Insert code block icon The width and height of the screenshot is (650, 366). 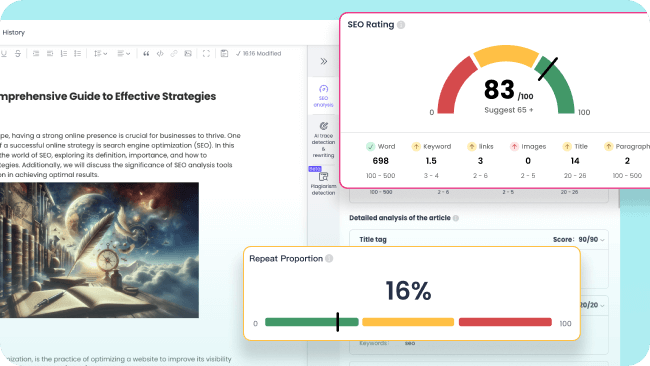click(x=160, y=53)
